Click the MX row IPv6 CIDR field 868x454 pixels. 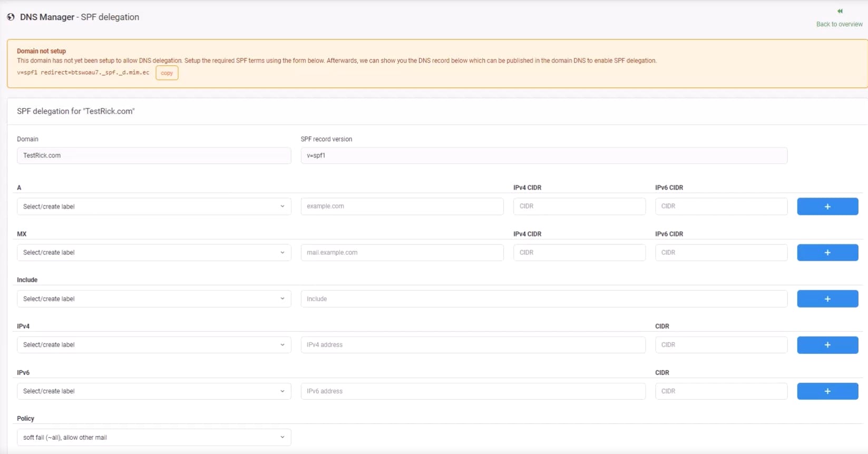(721, 253)
